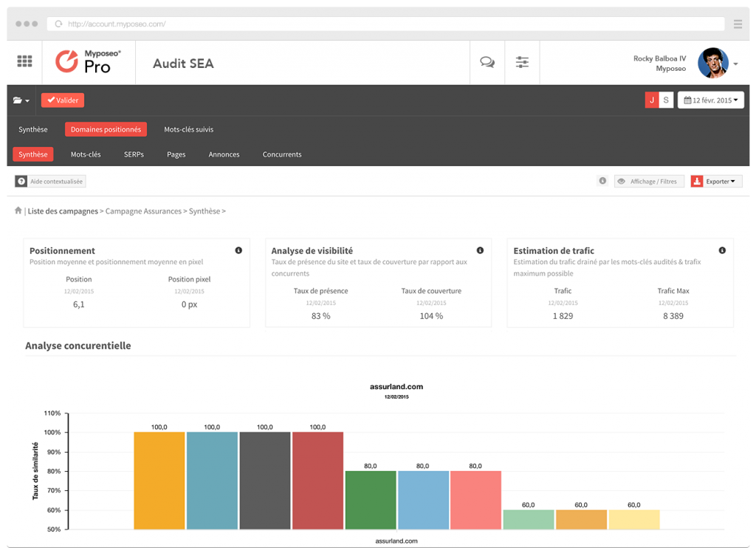Click the Valider button
The image size is (756, 553).
pos(63,100)
